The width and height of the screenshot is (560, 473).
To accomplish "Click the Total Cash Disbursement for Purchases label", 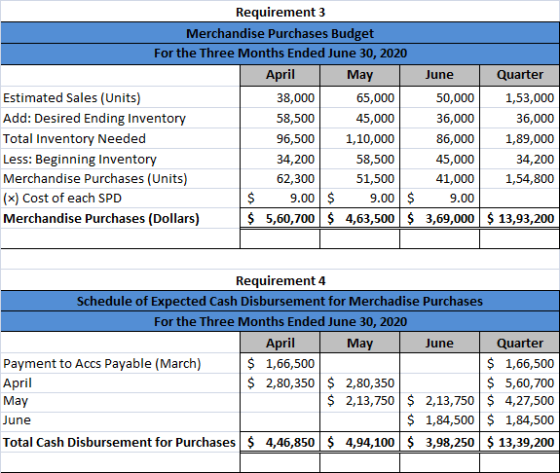I will pos(119,442).
